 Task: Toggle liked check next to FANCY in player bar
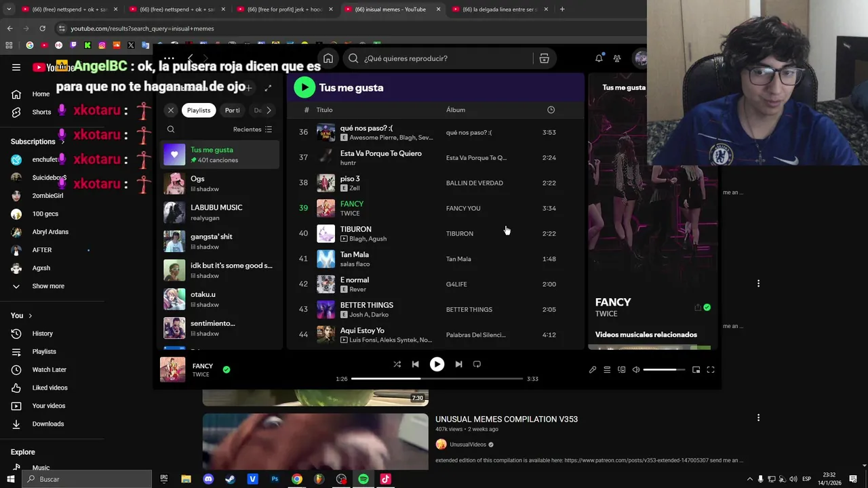pyautogui.click(x=226, y=369)
